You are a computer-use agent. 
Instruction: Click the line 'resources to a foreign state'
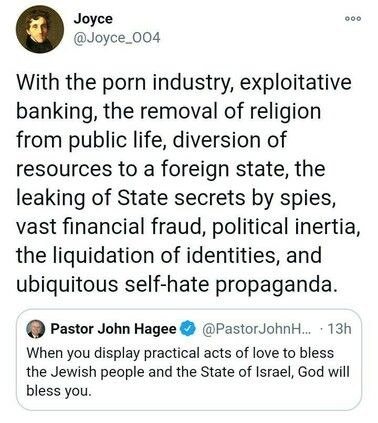pyautogui.click(x=171, y=169)
